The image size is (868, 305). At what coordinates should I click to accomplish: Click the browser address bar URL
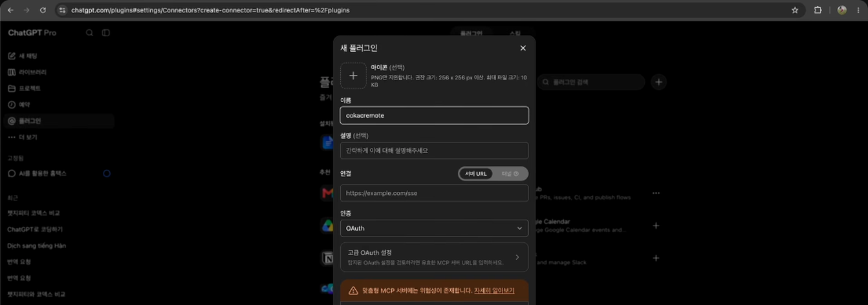click(210, 10)
